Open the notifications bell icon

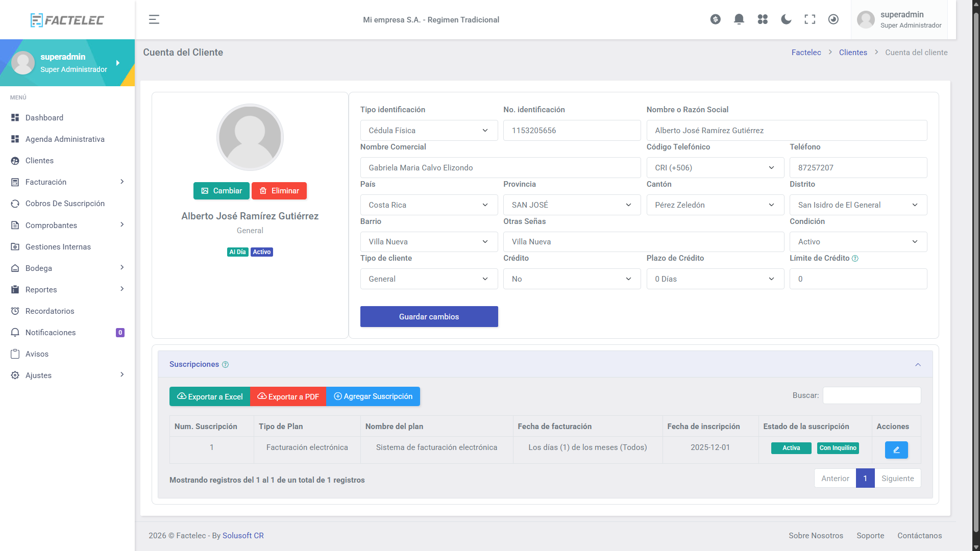[739, 19]
